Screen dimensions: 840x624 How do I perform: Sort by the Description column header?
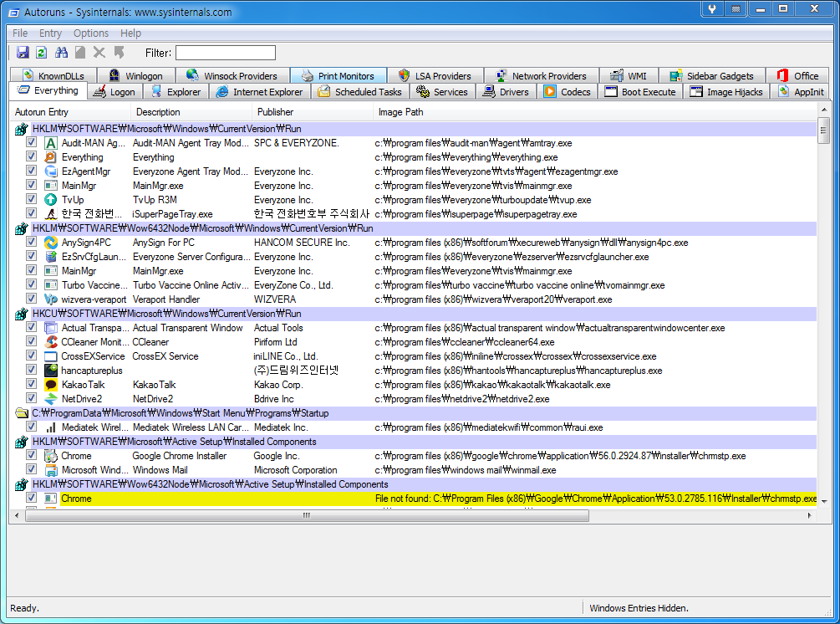tap(191, 112)
